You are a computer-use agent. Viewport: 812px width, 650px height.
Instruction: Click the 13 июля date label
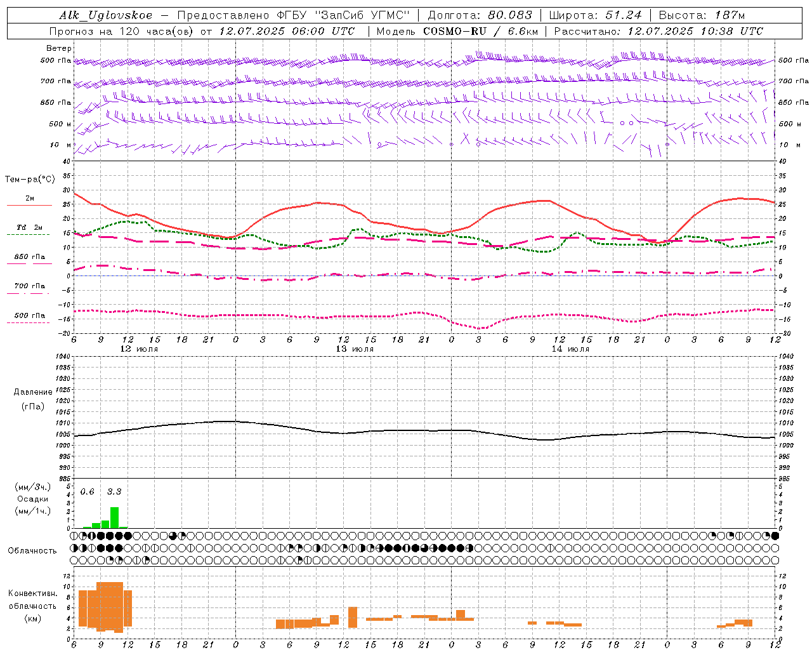pyautogui.click(x=355, y=349)
